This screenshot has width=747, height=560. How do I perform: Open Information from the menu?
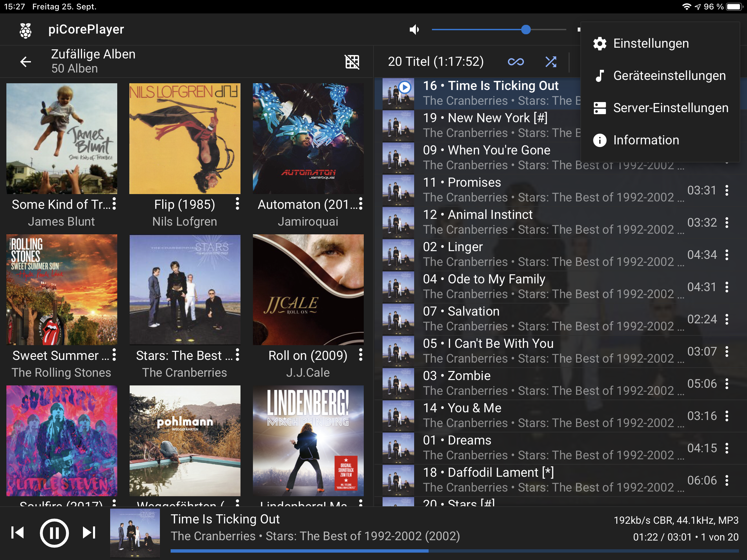(x=660, y=140)
